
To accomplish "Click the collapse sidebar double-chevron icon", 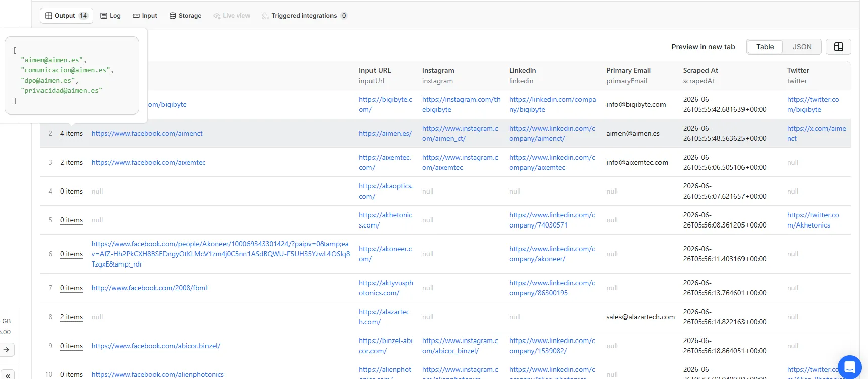I will (7, 375).
